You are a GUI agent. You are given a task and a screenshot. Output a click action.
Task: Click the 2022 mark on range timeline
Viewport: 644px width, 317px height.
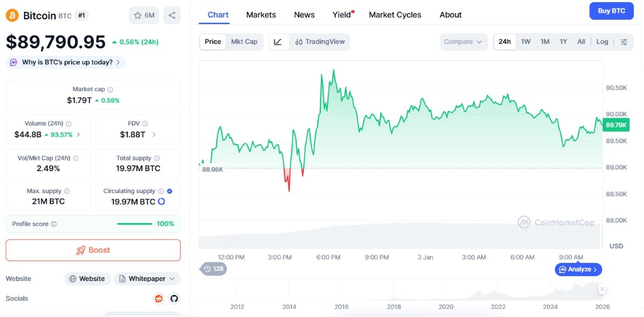tap(498, 307)
